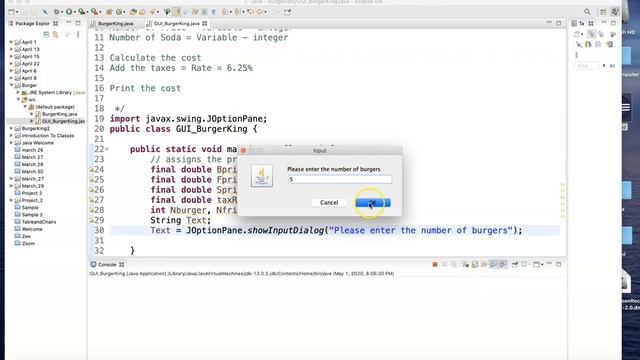Open the Console view tab
The height and width of the screenshot is (360, 640).
pyautogui.click(x=107, y=264)
